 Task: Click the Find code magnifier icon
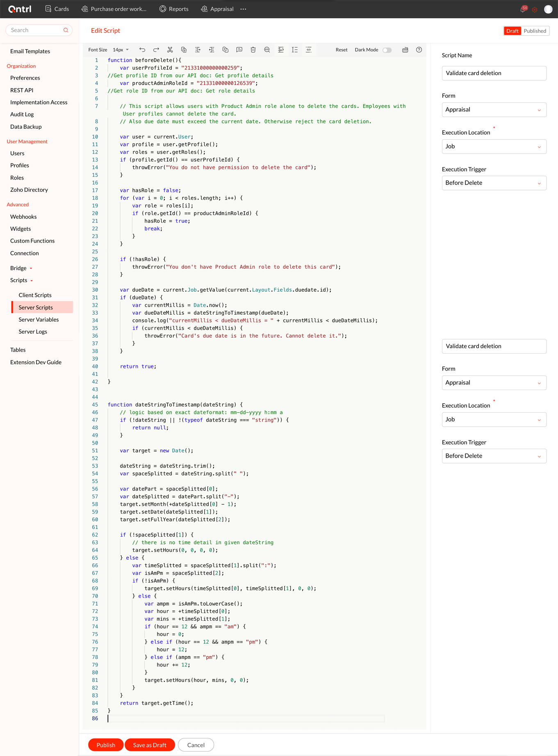click(x=267, y=50)
